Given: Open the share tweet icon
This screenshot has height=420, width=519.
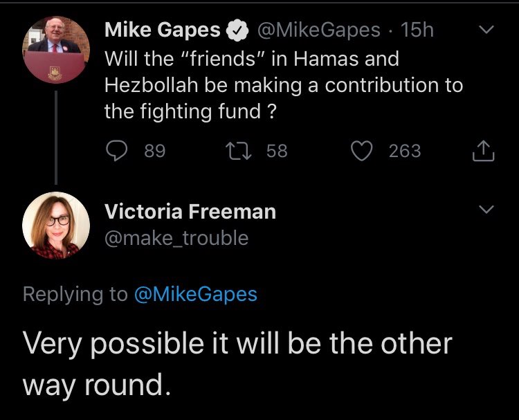Looking at the screenshot, I should (x=484, y=151).
